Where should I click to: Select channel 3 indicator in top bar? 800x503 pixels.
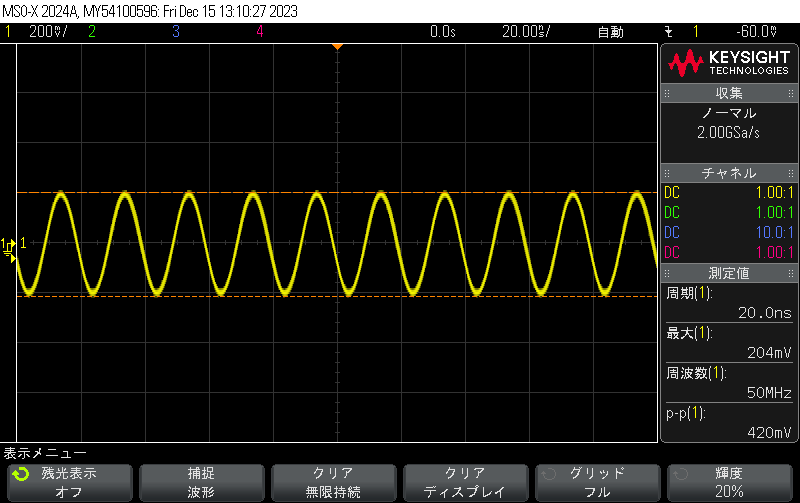(175, 31)
